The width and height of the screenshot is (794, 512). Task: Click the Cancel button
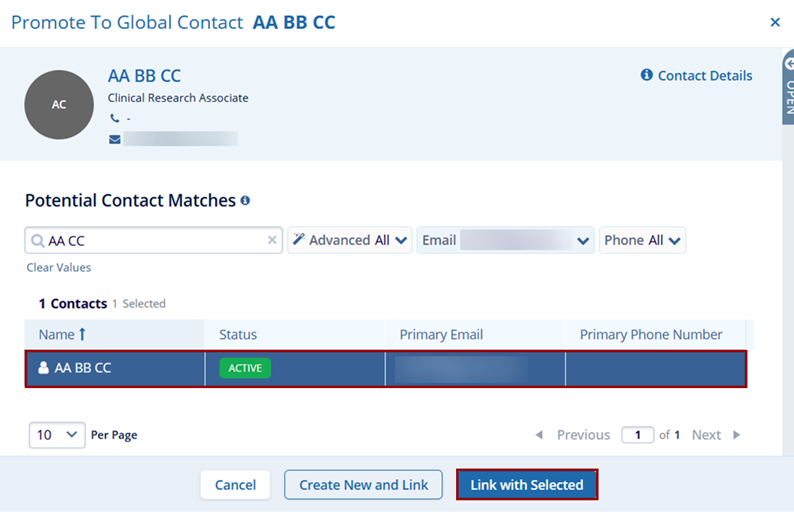[x=235, y=485]
